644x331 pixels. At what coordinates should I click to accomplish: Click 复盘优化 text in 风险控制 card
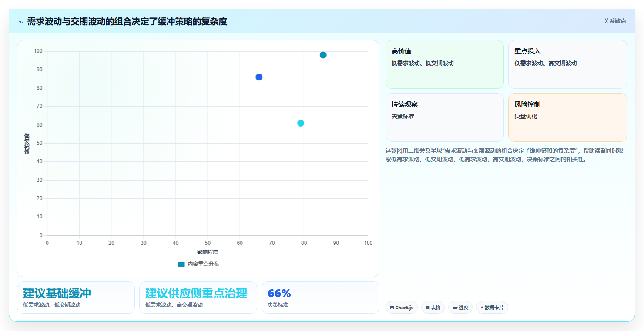pyautogui.click(x=526, y=117)
